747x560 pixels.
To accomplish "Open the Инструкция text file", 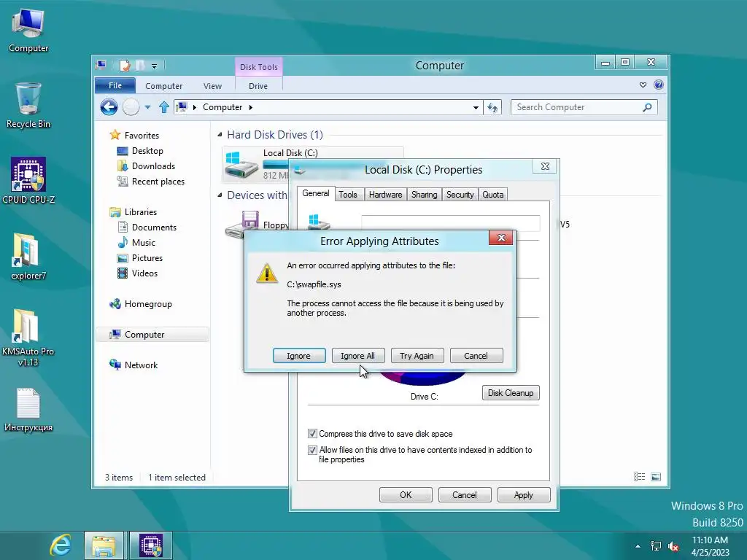I will [x=28, y=410].
